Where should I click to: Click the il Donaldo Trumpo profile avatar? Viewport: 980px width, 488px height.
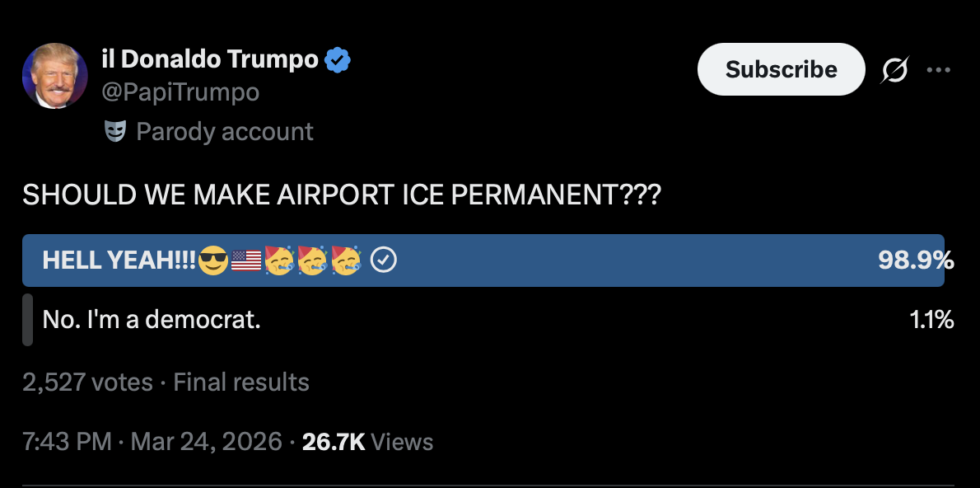click(54, 76)
